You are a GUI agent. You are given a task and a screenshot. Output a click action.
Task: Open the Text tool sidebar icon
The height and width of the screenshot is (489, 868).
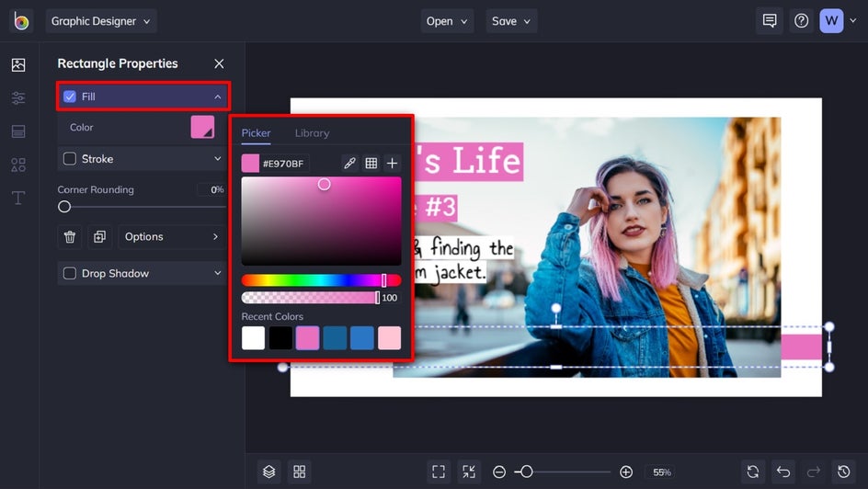pos(18,198)
